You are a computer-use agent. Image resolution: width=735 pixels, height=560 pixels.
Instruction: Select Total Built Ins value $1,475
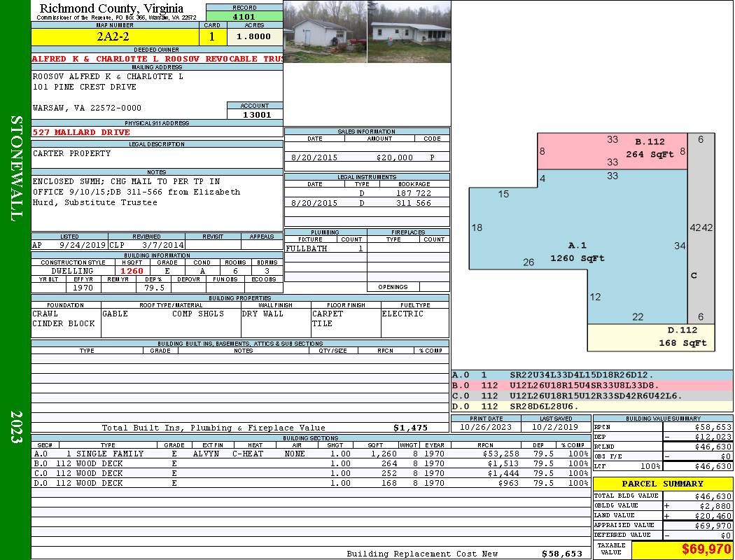pyautogui.click(x=410, y=428)
